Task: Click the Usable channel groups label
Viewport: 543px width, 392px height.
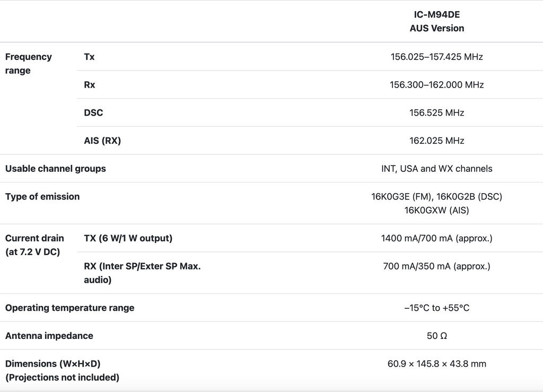Action: coord(56,169)
